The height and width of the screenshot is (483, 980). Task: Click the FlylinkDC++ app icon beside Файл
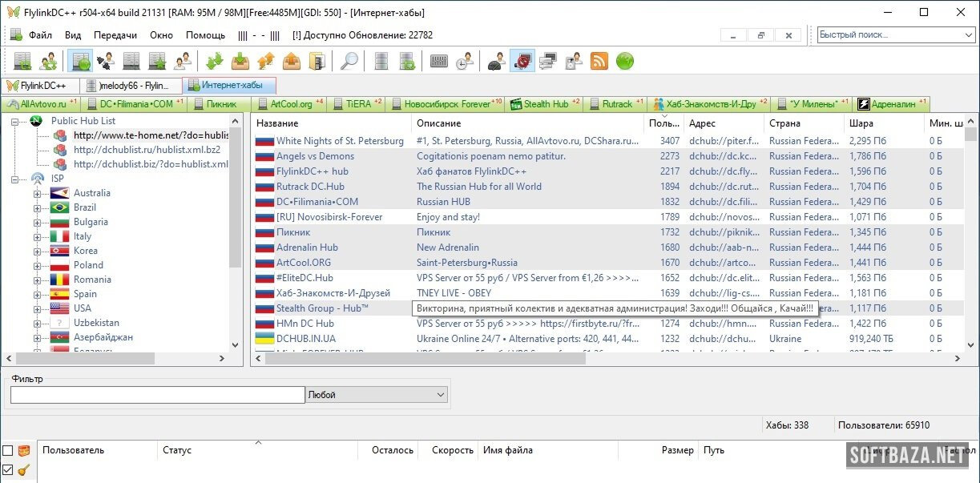16,34
